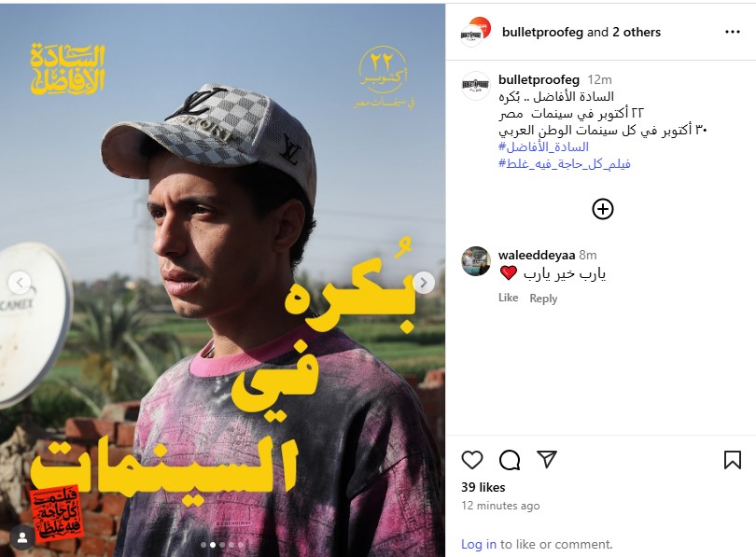The width and height of the screenshot is (756, 557).
Task: Click Log in link
Action: (478, 544)
